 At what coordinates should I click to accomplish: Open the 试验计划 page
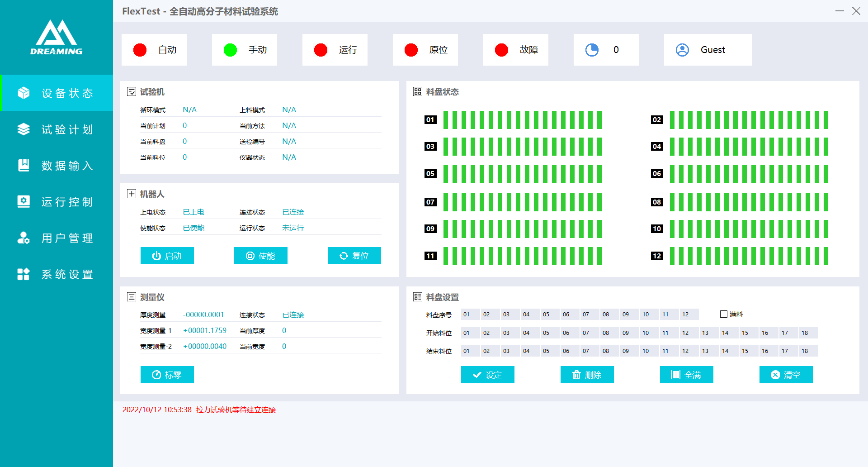[57, 129]
